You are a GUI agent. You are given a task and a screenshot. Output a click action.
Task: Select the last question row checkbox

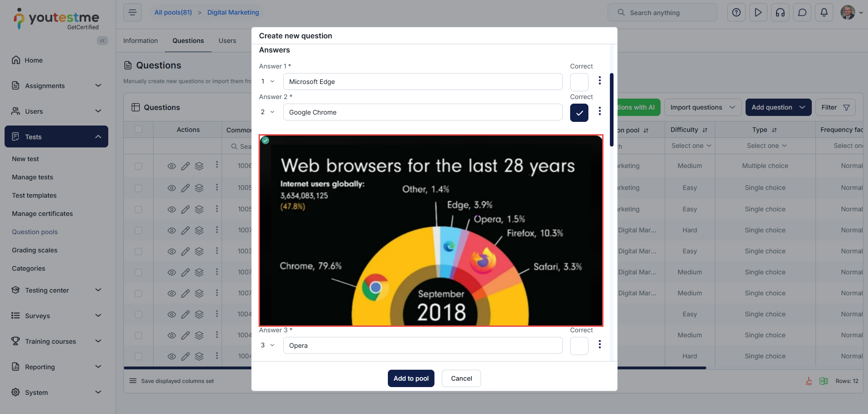tap(138, 356)
